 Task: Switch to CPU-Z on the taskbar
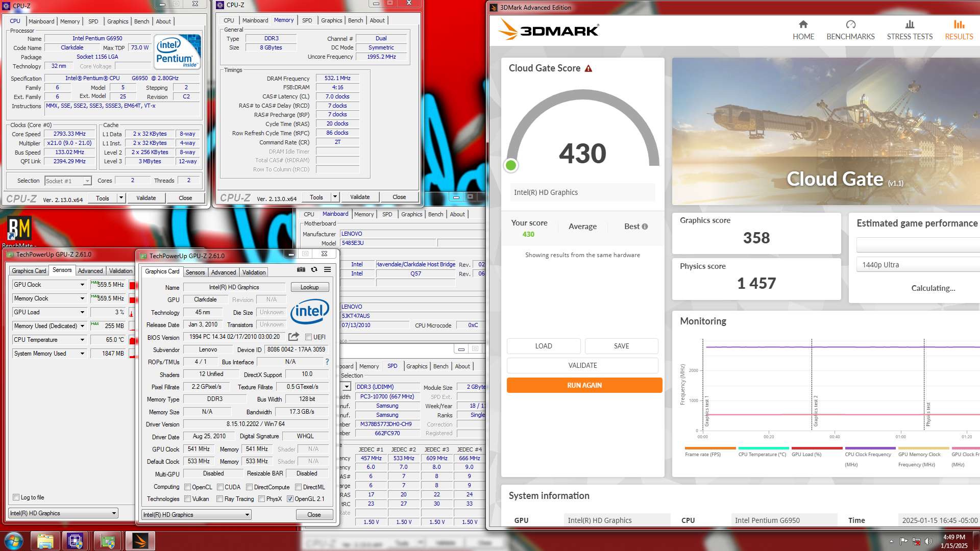(76, 541)
